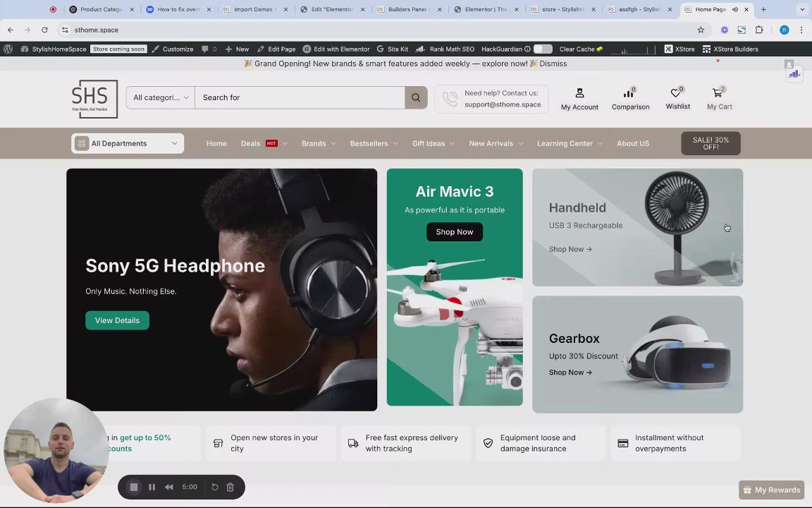Restart the recording
Viewport: 812px width, 508px height.
[214, 488]
